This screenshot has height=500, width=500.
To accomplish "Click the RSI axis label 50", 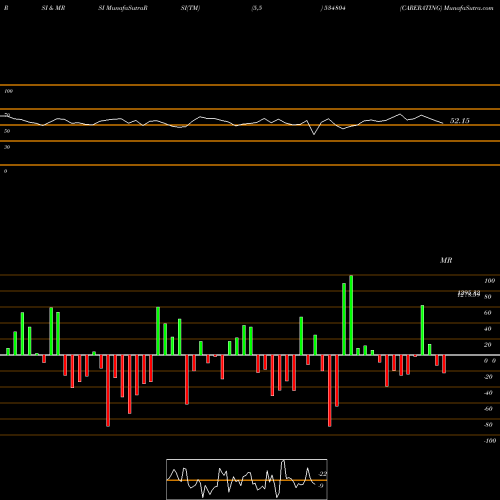I will coord(7,131).
